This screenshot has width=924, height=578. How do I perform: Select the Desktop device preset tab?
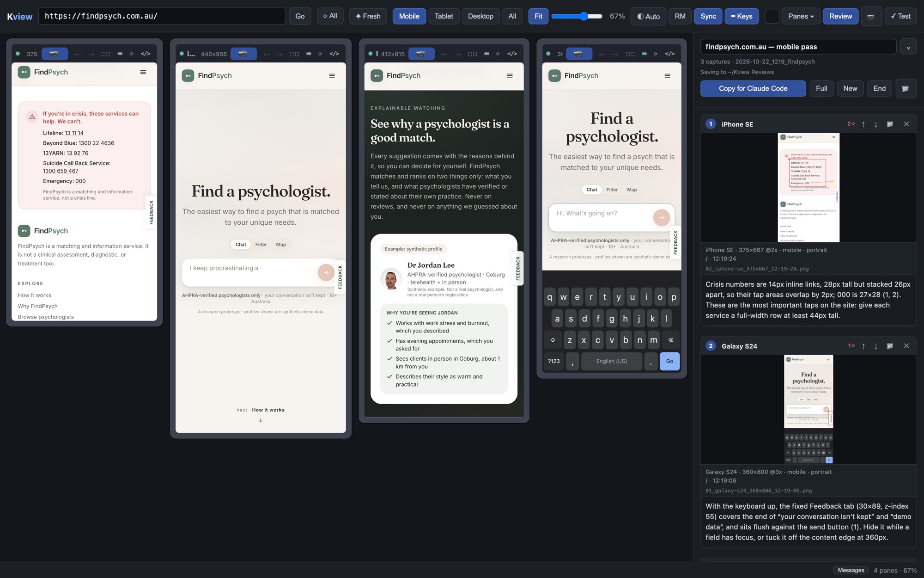pyautogui.click(x=480, y=16)
